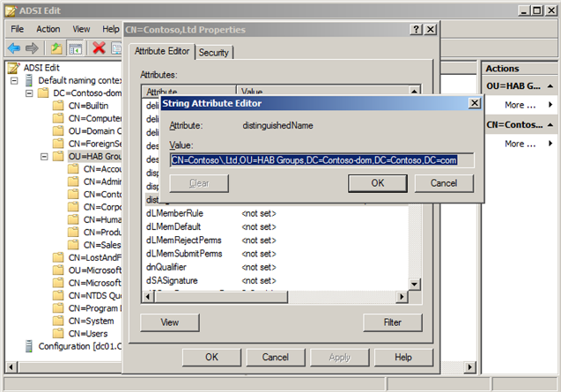The image size is (561, 392).
Task: Click the folder icon beside CN=System
Action: coord(57,321)
